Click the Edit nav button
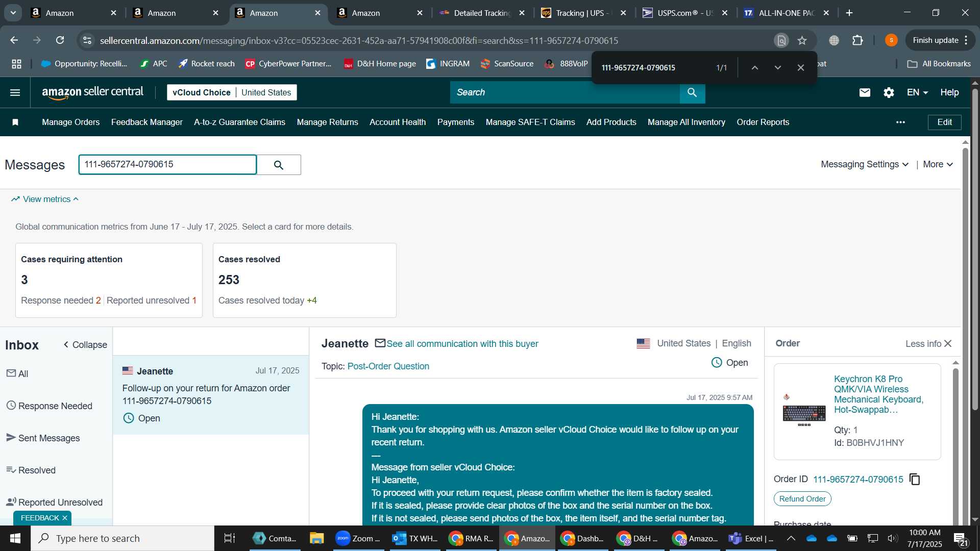Viewport: 980px width, 551px height. pyautogui.click(x=944, y=122)
